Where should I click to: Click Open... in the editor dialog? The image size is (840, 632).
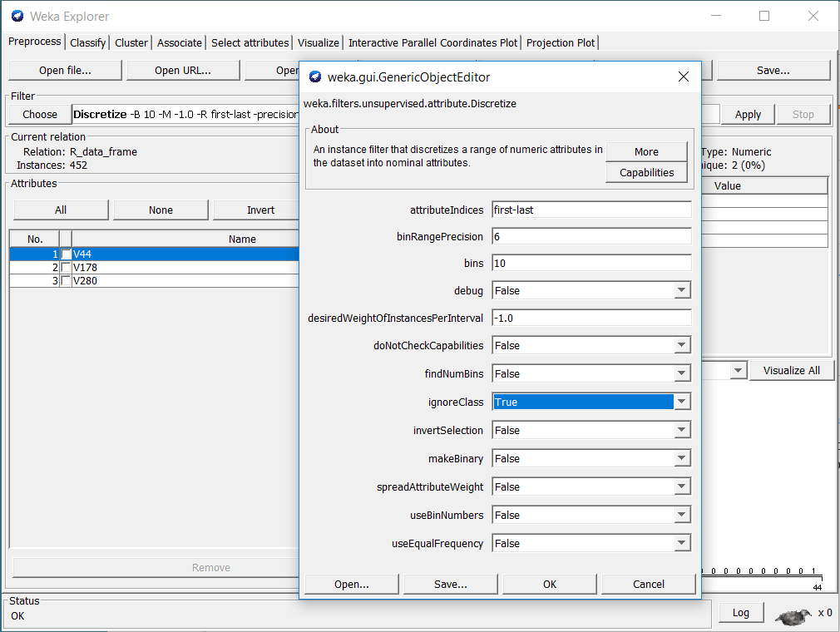[x=352, y=585]
